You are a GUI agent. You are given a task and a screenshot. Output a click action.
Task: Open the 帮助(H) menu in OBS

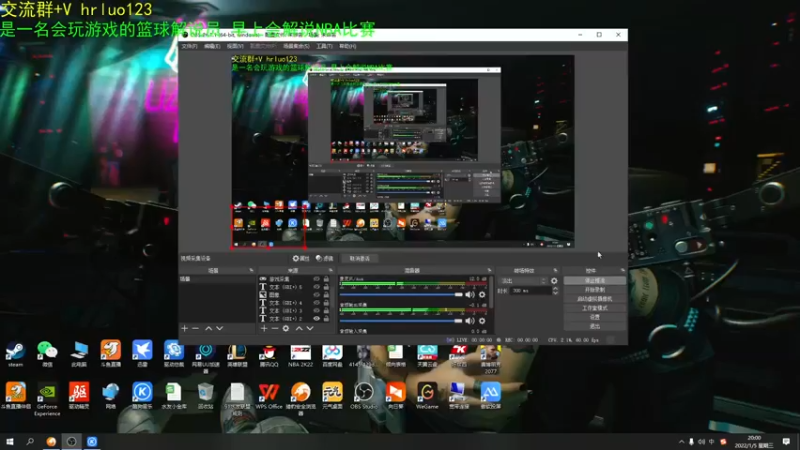coord(347,46)
